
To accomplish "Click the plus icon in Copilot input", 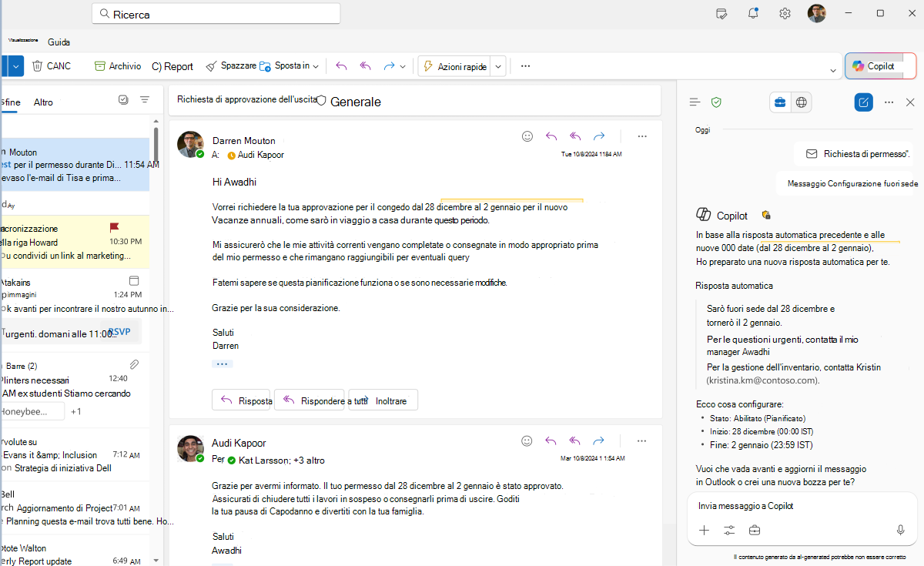I will click(x=704, y=530).
